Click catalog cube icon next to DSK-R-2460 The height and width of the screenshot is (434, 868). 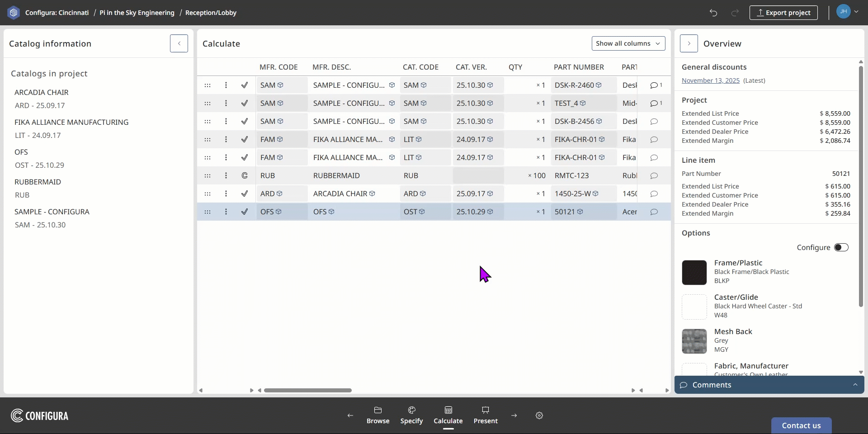tap(599, 85)
